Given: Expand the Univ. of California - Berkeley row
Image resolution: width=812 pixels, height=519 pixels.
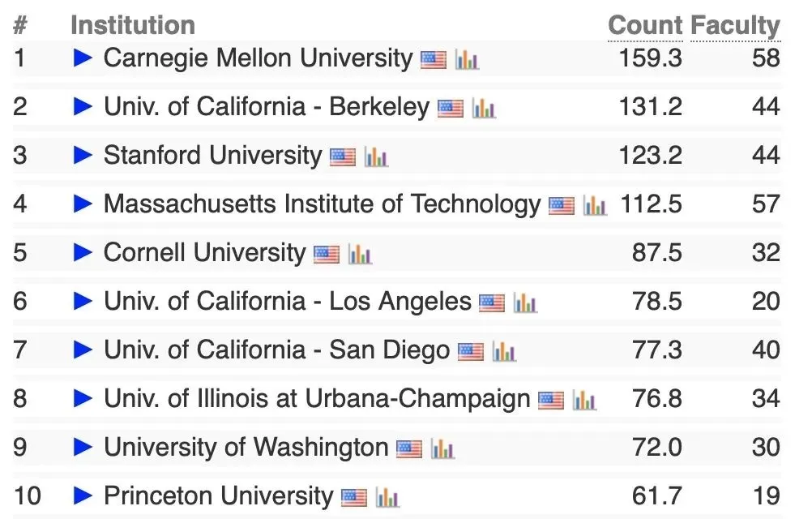Looking at the screenshot, I should [x=83, y=107].
